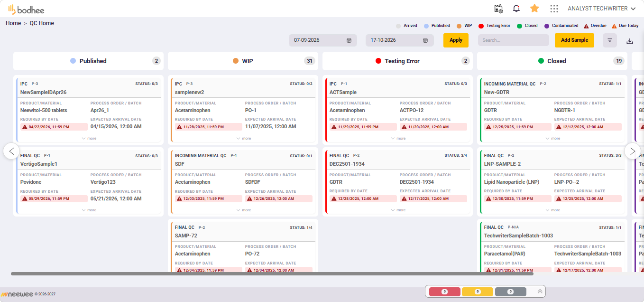Click the horizontal board scrollbar
This screenshot has width=644, height=302.
[x=272, y=274]
